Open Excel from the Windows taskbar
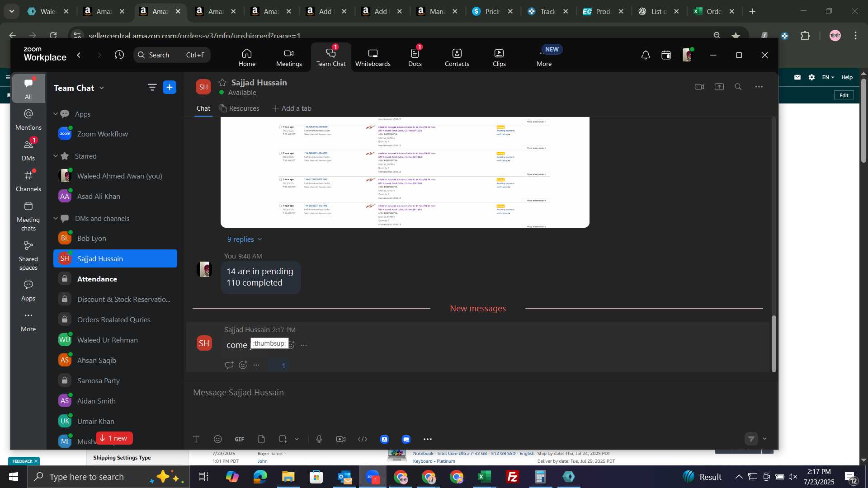868x488 pixels. tap(484, 477)
